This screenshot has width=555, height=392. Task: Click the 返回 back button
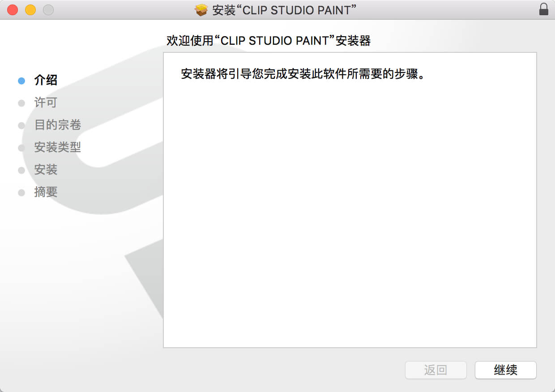click(435, 370)
